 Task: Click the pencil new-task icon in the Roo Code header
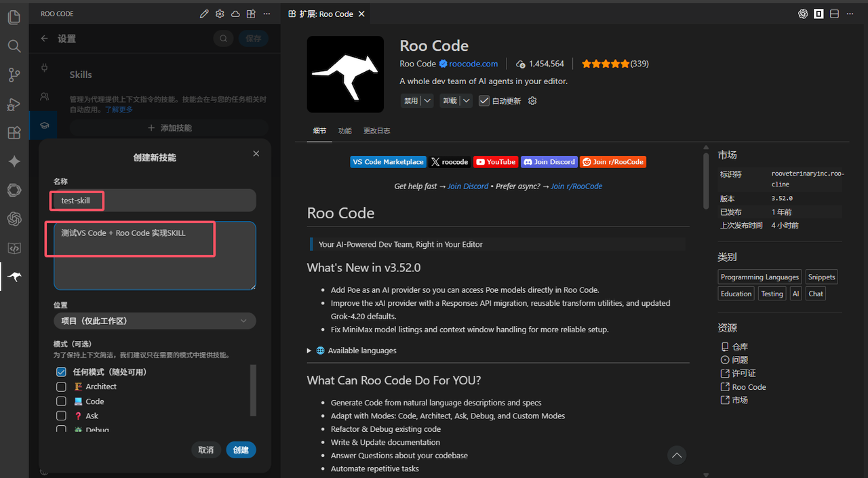[x=204, y=14]
